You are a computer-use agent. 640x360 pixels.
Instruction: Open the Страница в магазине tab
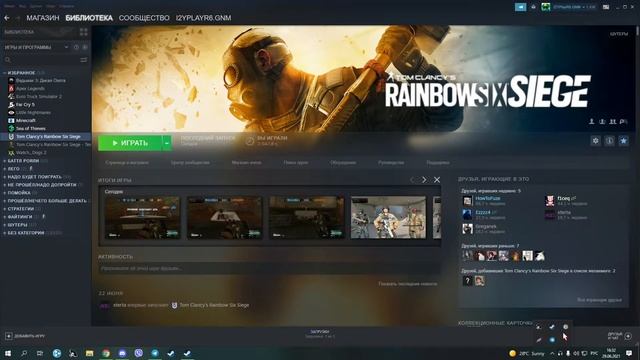[127, 162]
